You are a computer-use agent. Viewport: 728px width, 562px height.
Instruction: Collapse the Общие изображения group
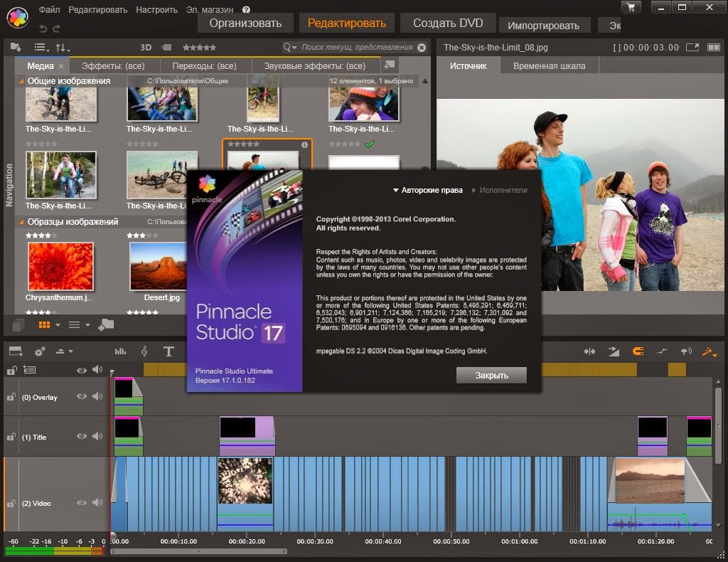click(x=21, y=81)
